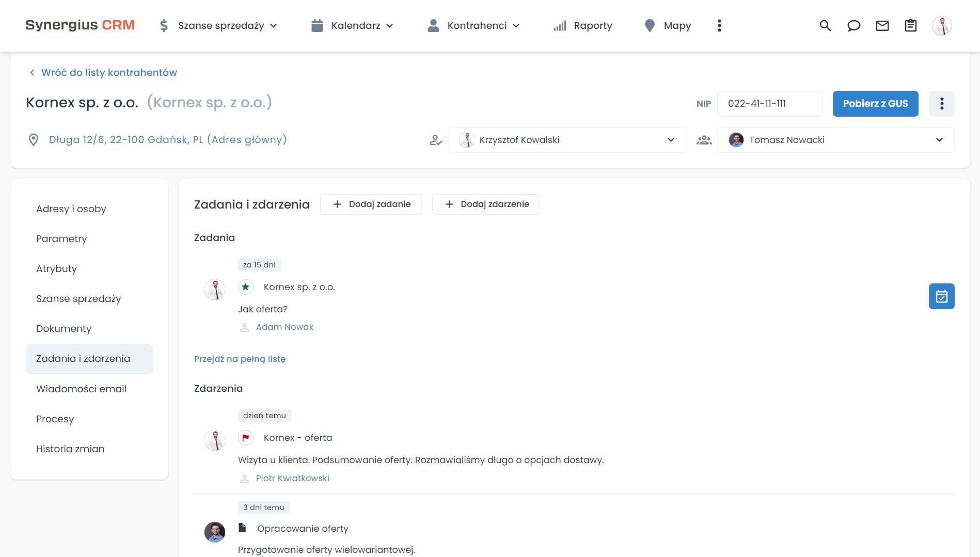Viewport: 980px width, 557px height.
Task: Click the NIP input field
Action: [x=769, y=103]
